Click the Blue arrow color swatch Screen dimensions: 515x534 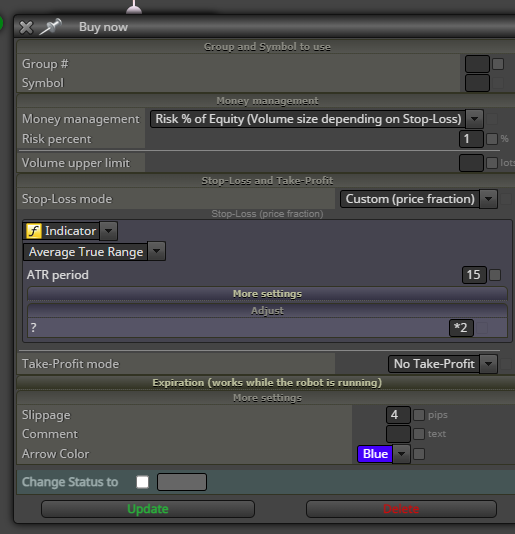(375, 454)
